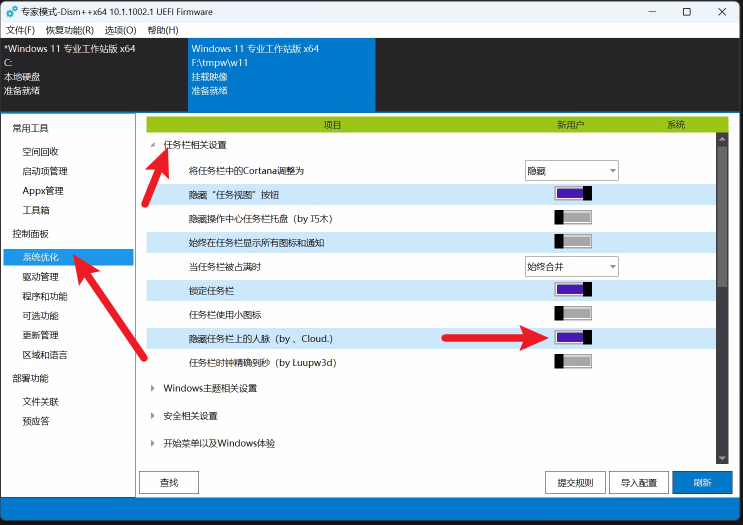The image size is (743, 525).
Task: Open the 始终合并 taskbar dropdown
Action: point(572,266)
